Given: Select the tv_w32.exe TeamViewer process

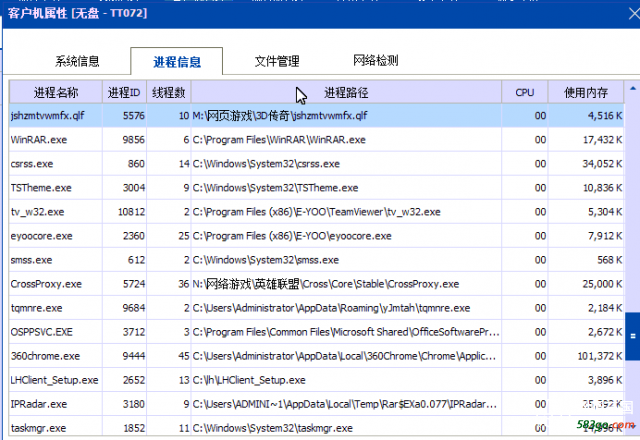Looking at the screenshot, I should click(37, 212).
